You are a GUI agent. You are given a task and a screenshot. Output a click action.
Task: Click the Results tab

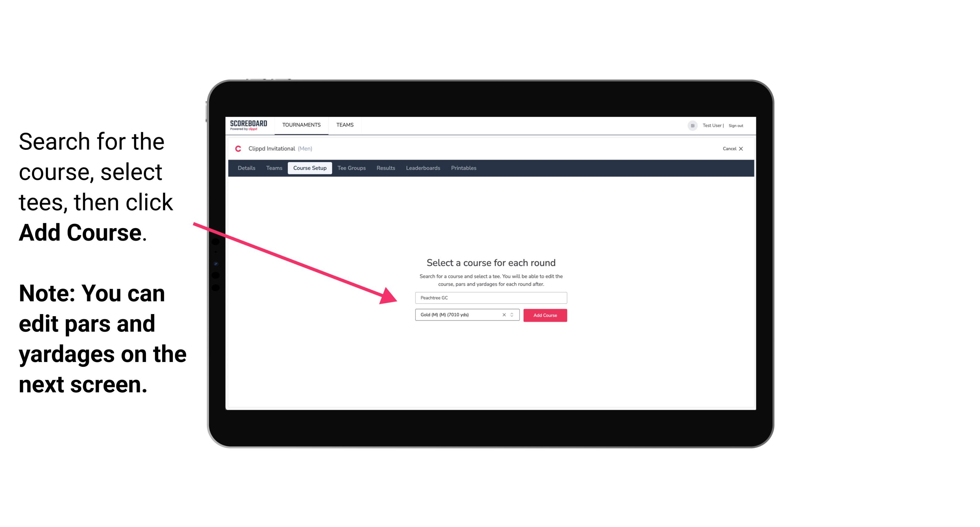click(385, 168)
